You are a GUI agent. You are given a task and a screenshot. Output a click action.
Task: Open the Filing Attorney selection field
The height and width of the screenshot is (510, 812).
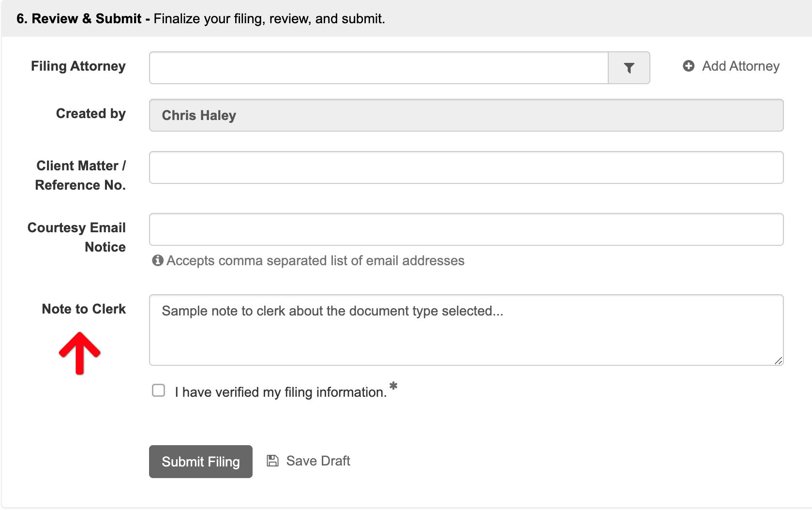pyautogui.click(x=378, y=68)
